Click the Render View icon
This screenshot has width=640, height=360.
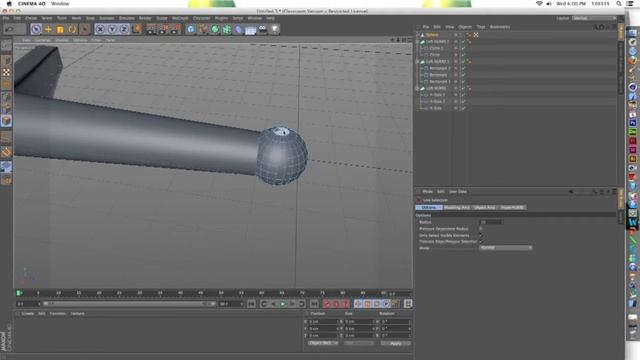coord(151,29)
